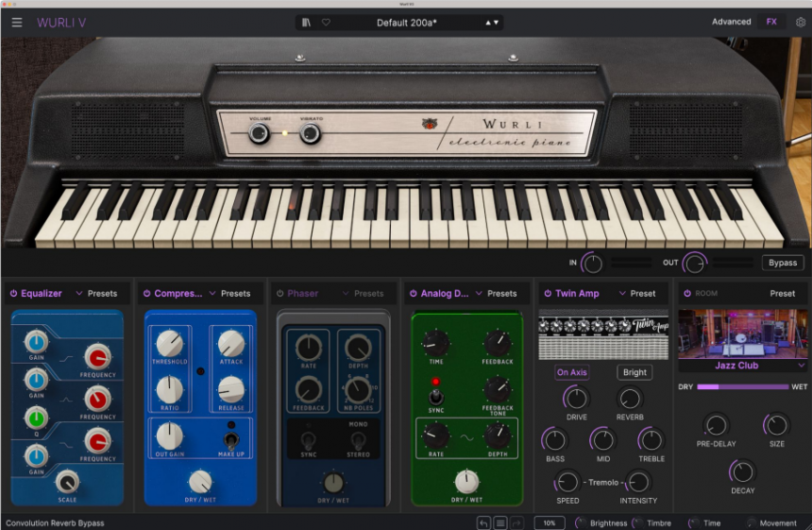
Task: Expand the Twin Amp type dropdown
Action: (x=622, y=293)
